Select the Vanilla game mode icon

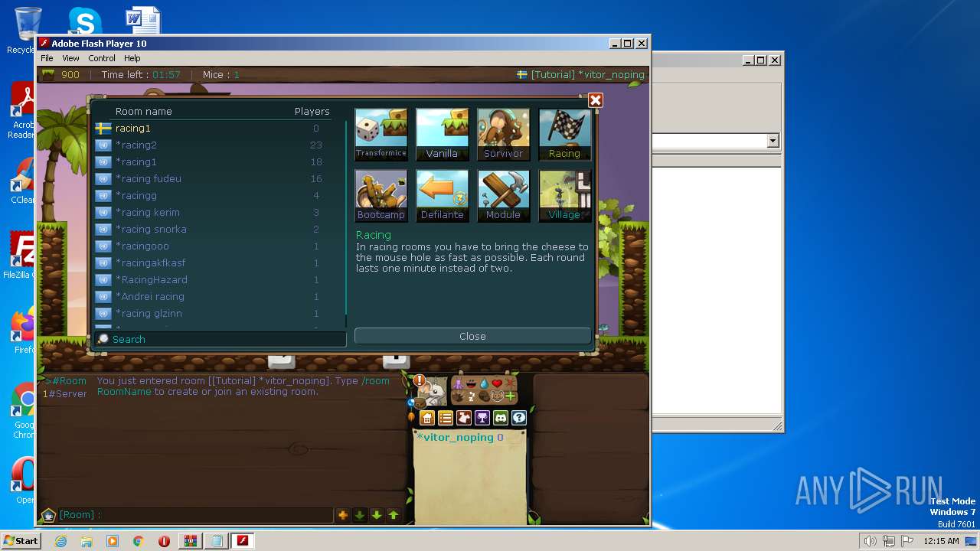(442, 134)
